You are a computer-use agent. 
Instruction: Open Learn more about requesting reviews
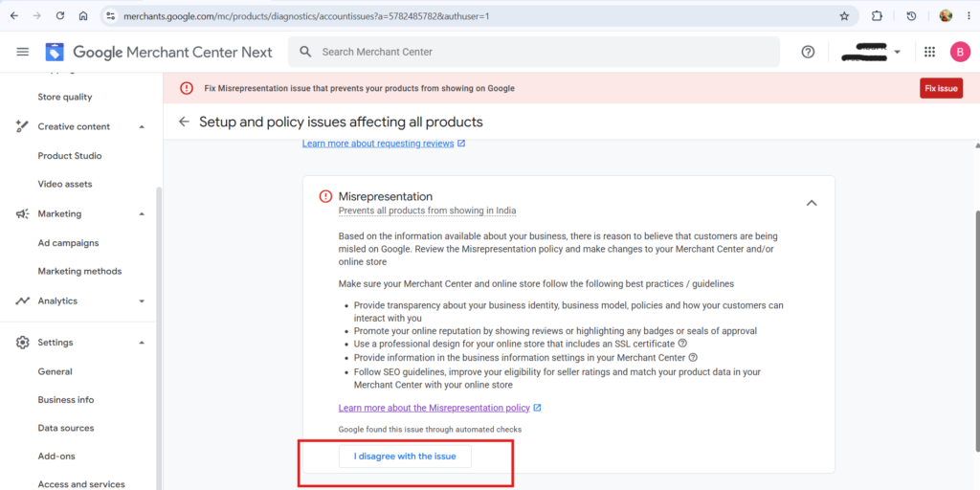[x=378, y=144]
